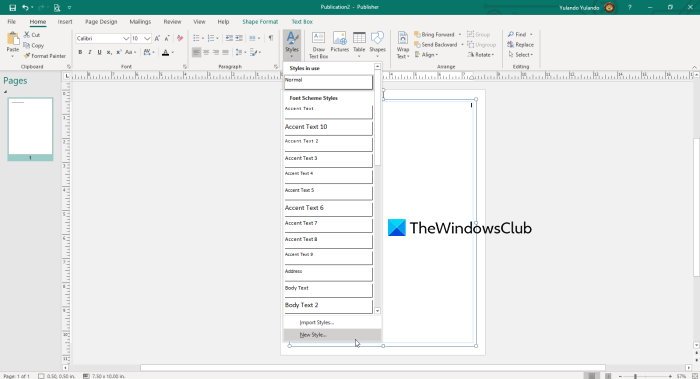This screenshot has width=700, height=379.
Task: Align text right
Action: (x=216, y=53)
